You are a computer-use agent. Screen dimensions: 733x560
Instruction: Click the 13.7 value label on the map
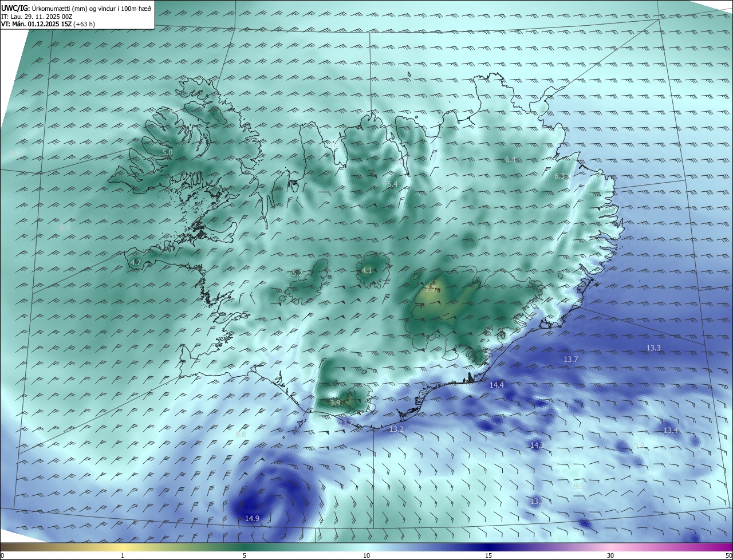coord(571,359)
